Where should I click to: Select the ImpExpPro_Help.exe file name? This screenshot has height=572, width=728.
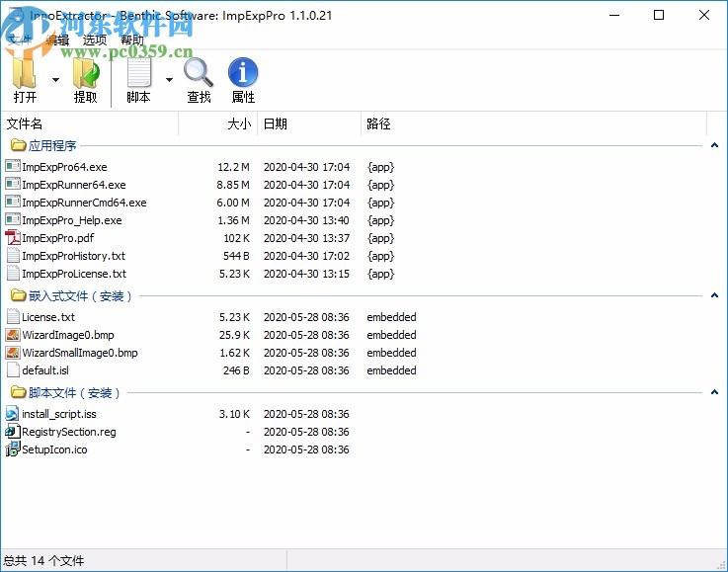[x=72, y=220]
